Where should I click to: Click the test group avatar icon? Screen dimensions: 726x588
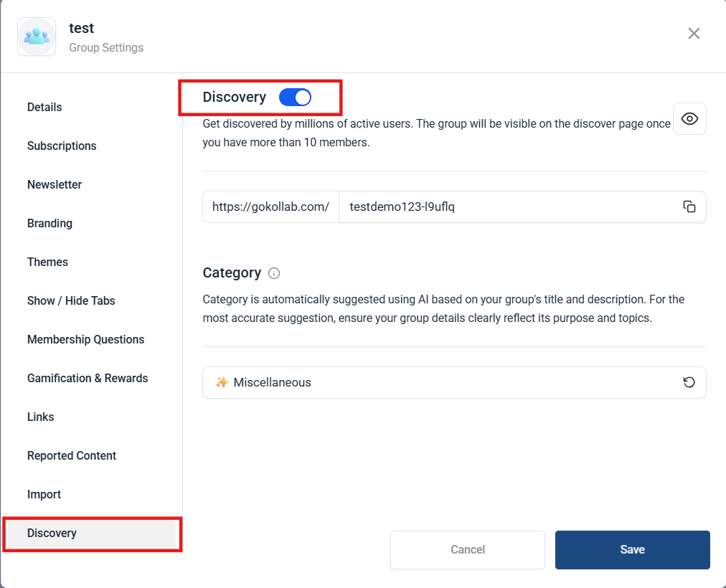[37, 37]
